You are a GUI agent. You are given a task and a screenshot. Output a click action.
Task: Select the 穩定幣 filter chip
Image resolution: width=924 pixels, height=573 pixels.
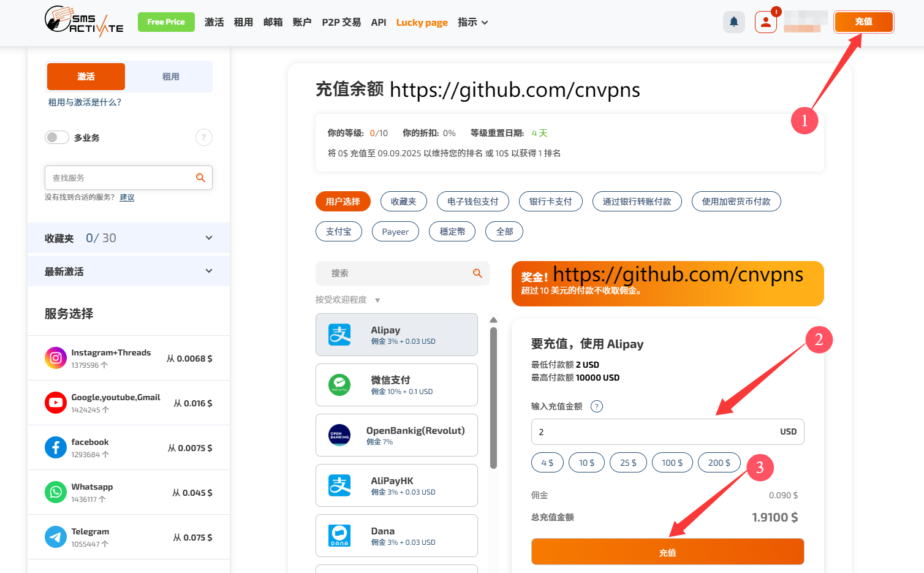click(453, 232)
